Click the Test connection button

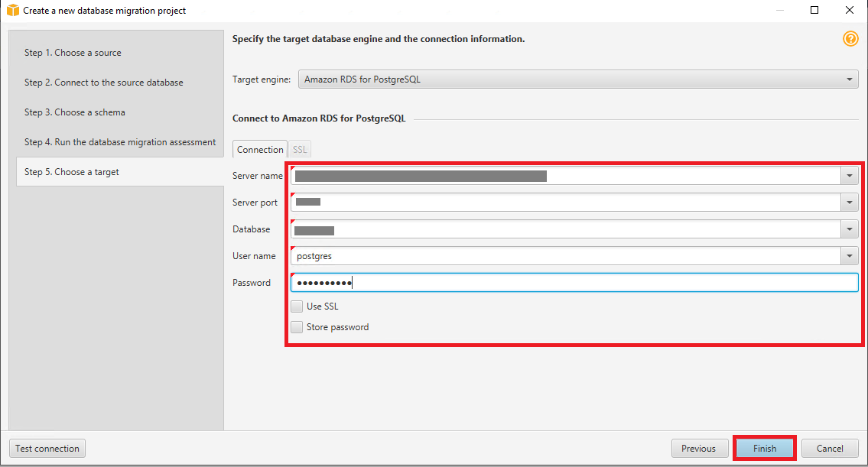click(x=47, y=449)
